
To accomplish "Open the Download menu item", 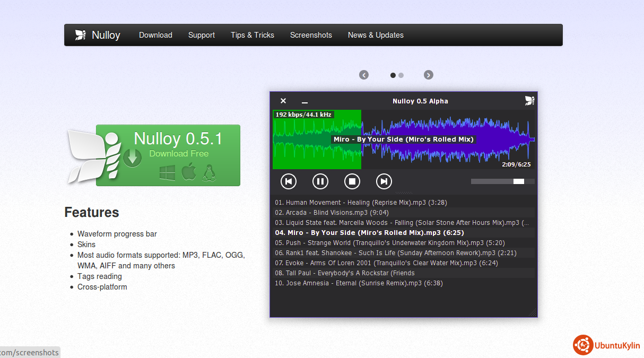I will 155,35.
